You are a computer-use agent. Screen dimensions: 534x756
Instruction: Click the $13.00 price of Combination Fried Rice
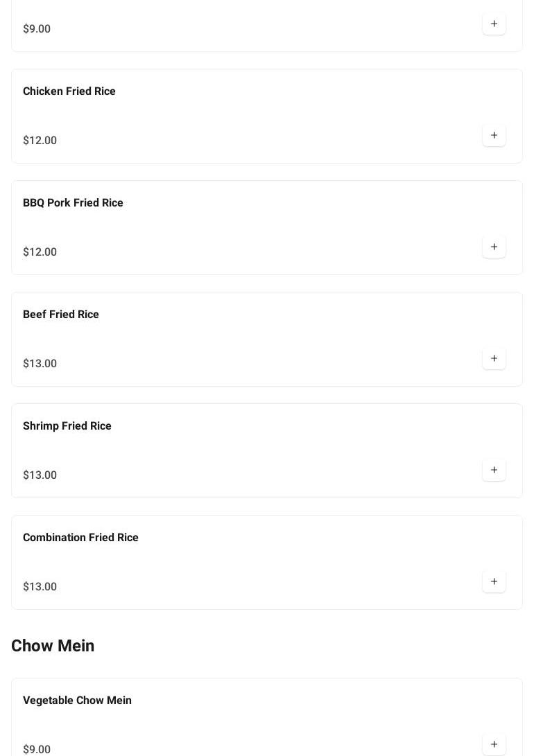[40, 587]
